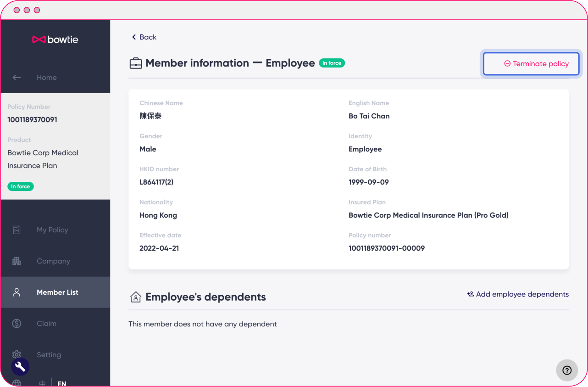
Task: Click Chinese name 陳保泰
Action: [x=150, y=116]
